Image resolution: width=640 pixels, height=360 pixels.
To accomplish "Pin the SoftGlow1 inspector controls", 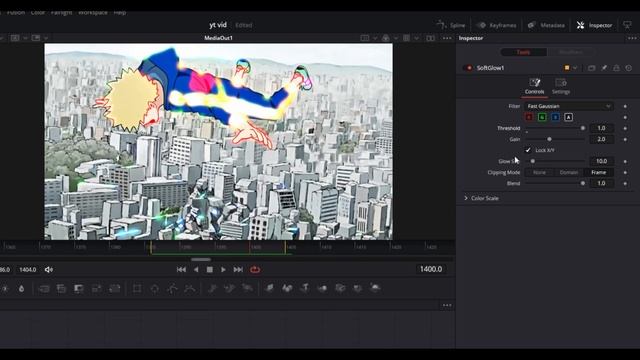I will (604, 68).
